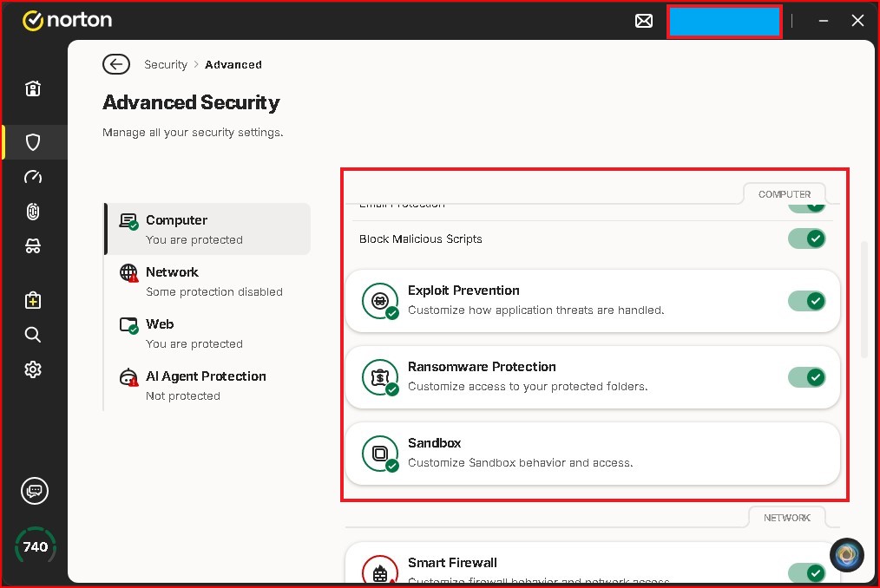The height and width of the screenshot is (588, 880).
Task: Click the Ransomware Protection icon
Action: tap(380, 377)
